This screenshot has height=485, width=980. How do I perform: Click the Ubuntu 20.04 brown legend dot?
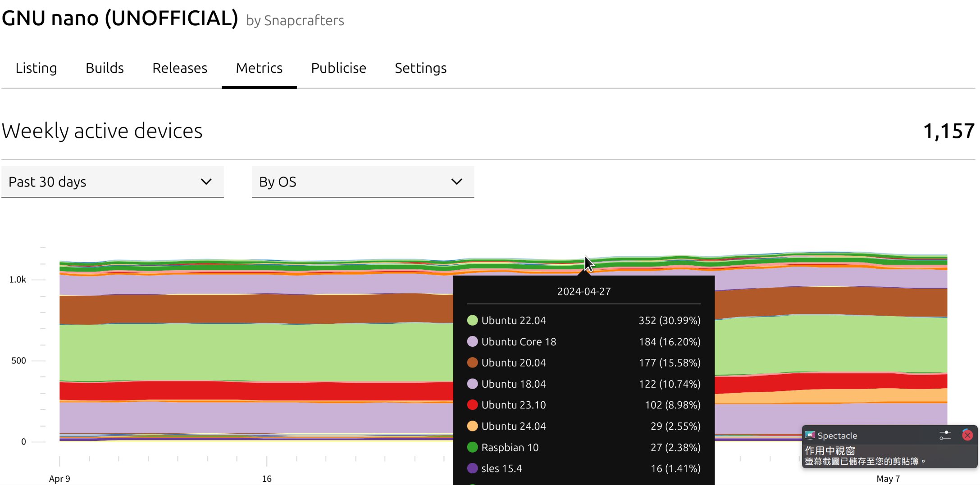click(472, 363)
